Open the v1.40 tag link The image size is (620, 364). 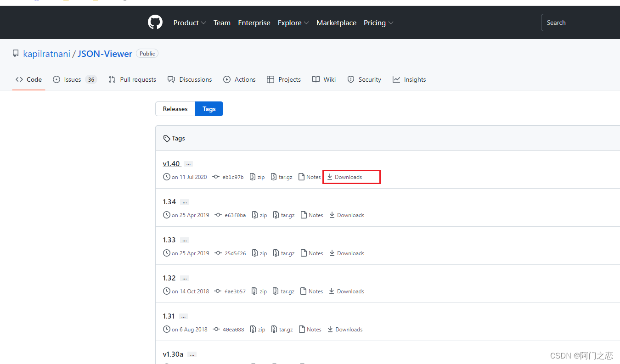pyautogui.click(x=171, y=164)
